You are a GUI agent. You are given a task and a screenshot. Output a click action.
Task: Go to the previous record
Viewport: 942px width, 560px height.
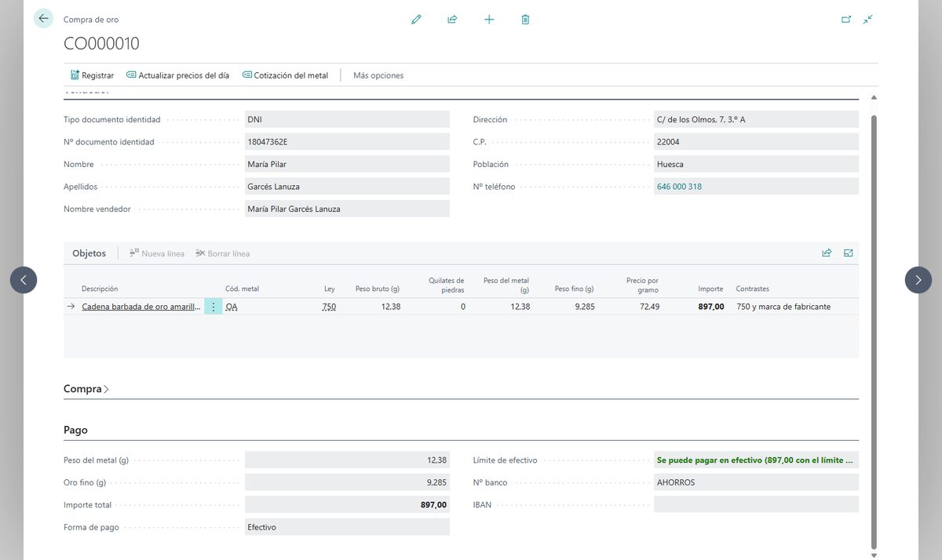click(x=24, y=280)
